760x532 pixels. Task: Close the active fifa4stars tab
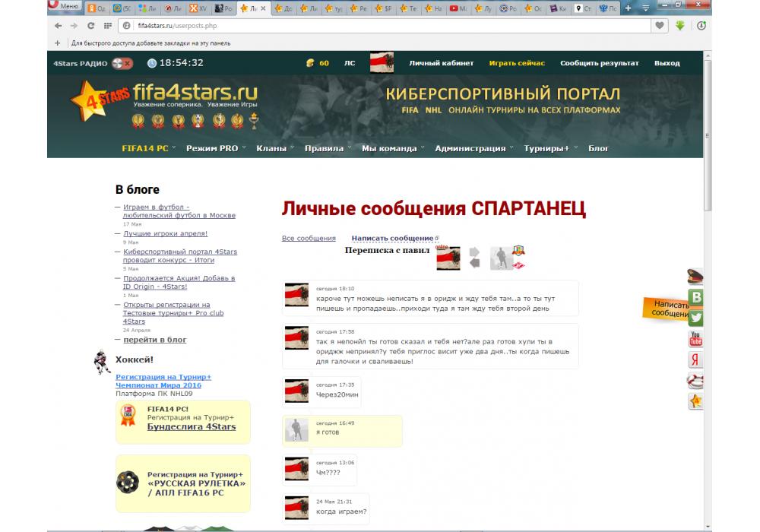(263, 8)
